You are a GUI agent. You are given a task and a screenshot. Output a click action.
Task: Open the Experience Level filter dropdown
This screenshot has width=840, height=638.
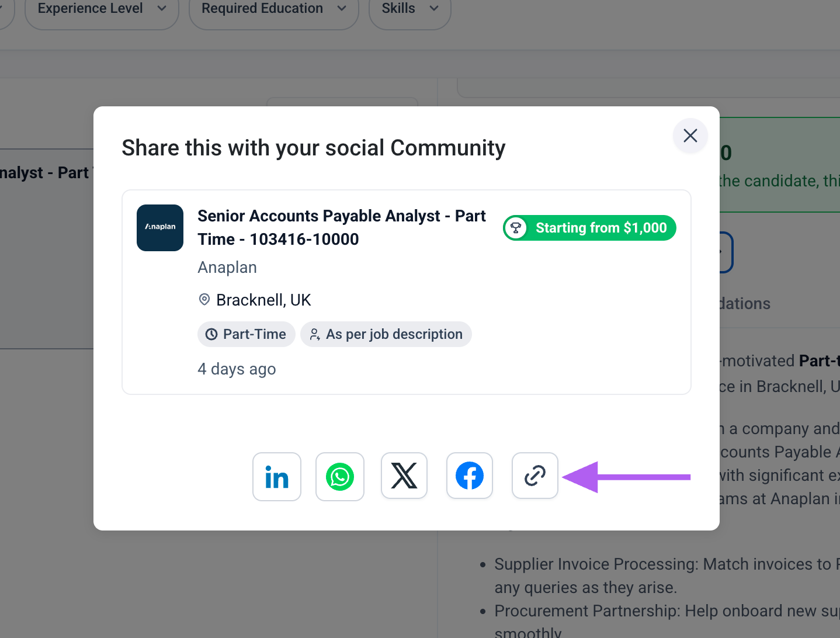pyautogui.click(x=102, y=9)
